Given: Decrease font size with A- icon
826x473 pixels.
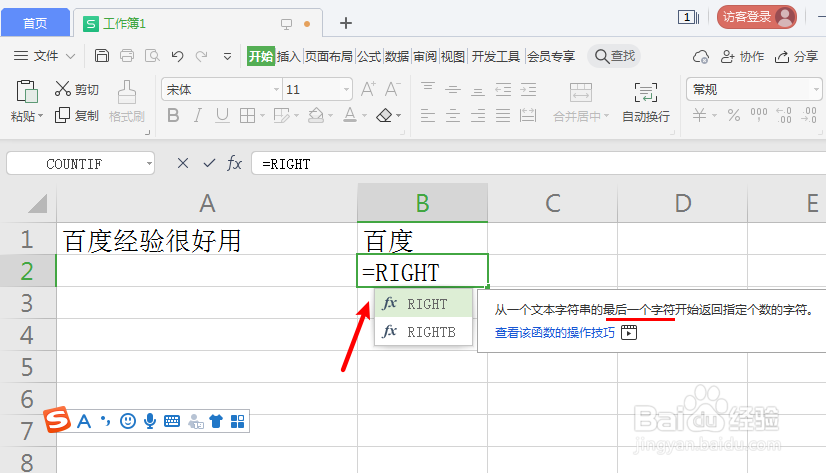Looking at the screenshot, I should [392, 89].
